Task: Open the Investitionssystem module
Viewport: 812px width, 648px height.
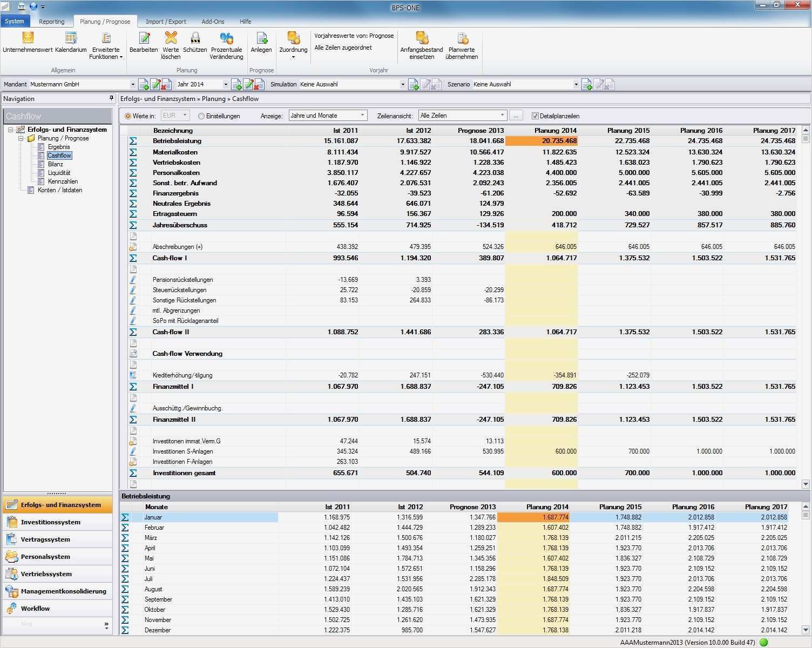Action: (x=50, y=522)
